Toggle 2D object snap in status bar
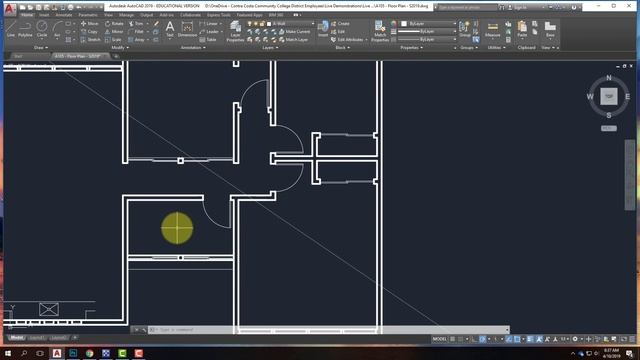Viewport: 640px width, 360px height. click(517, 339)
